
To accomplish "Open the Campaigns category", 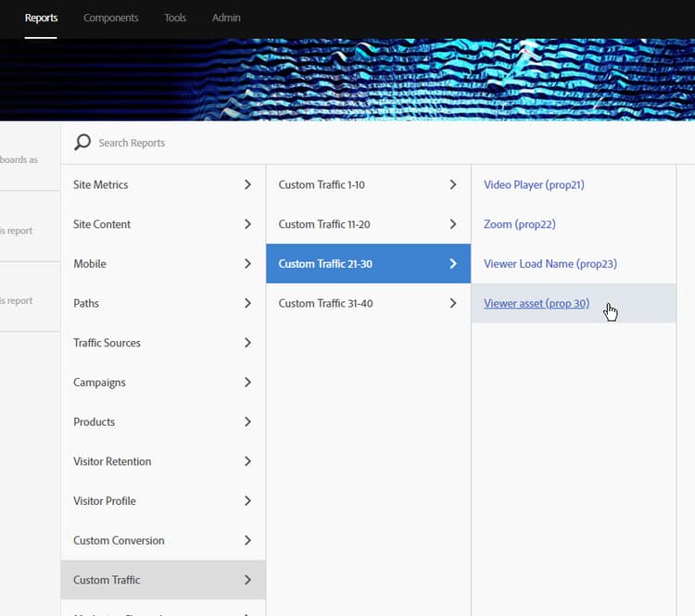I will point(163,382).
